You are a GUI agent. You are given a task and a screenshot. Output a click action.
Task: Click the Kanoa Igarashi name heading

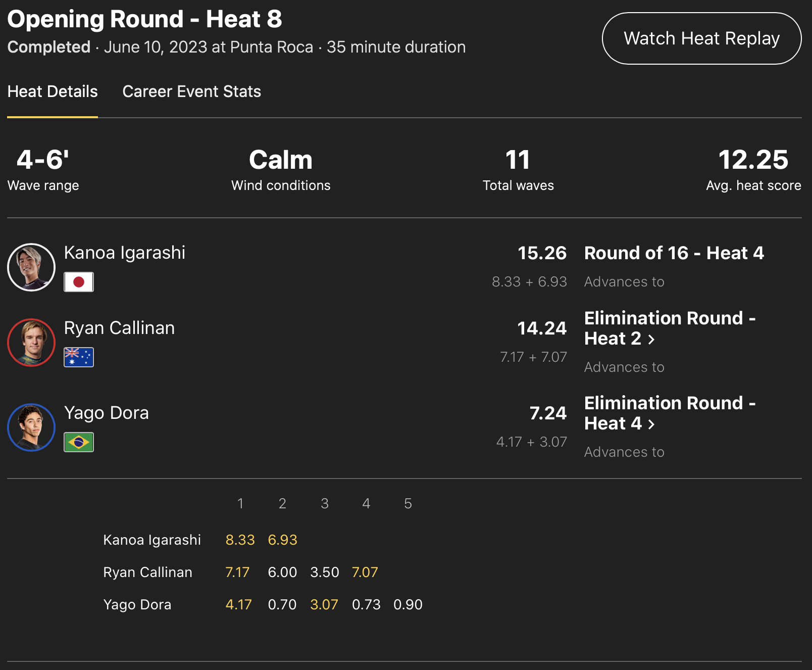click(125, 253)
